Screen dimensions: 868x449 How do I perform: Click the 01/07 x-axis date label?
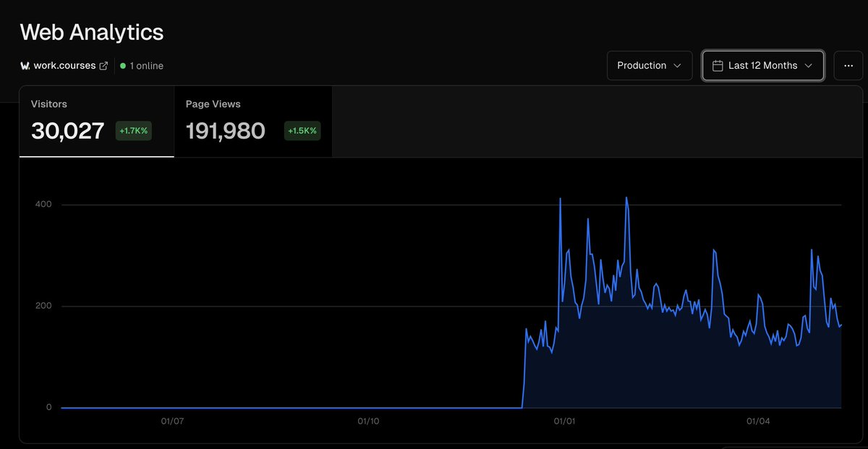tap(172, 421)
